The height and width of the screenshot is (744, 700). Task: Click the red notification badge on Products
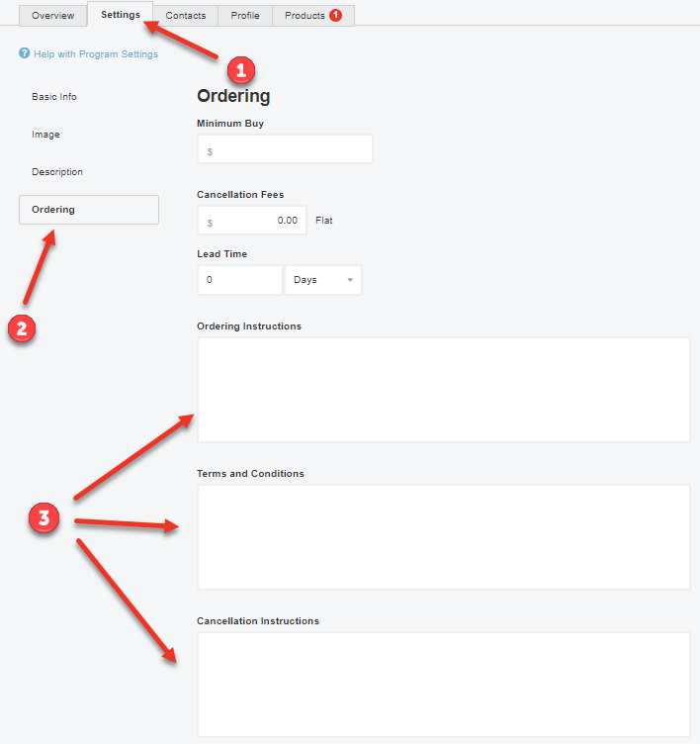pos(336,16)
